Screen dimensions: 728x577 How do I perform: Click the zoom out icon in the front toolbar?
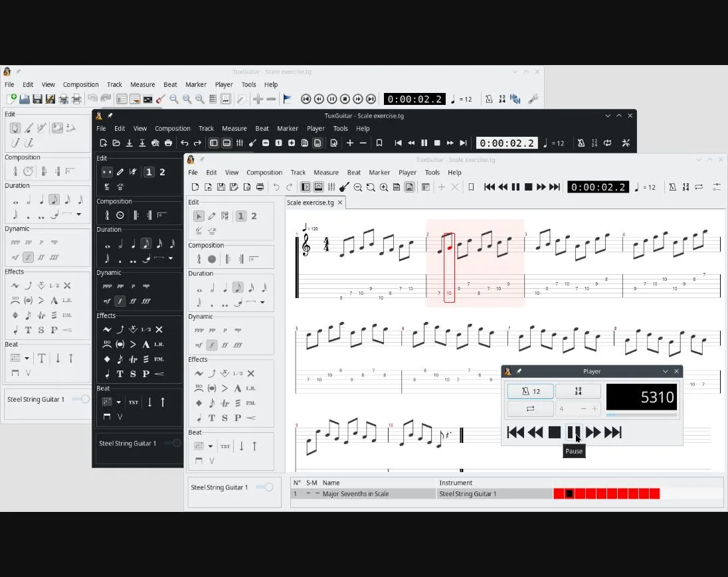pos(357,187)
